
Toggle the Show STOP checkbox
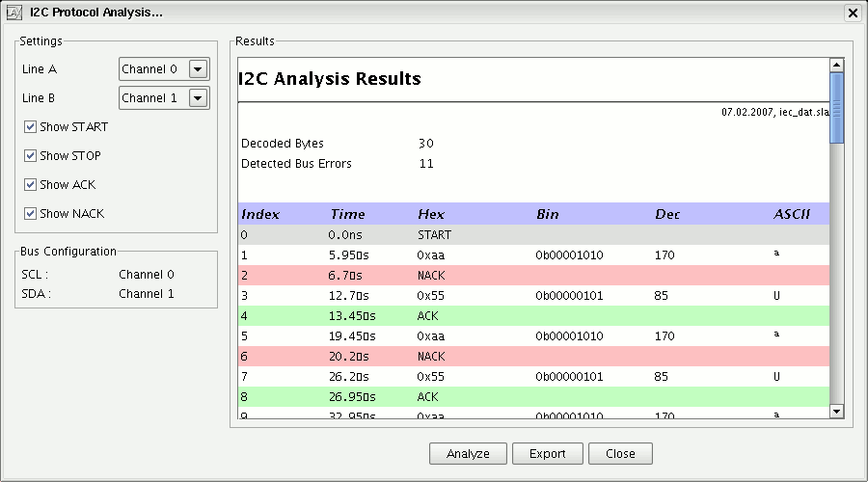click(31, 156)
